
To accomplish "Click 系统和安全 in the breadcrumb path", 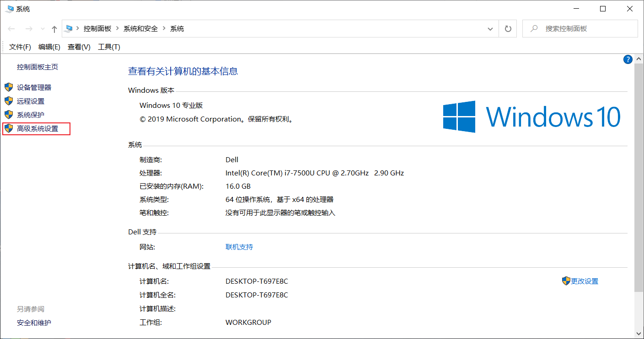I will coord(140,28).
